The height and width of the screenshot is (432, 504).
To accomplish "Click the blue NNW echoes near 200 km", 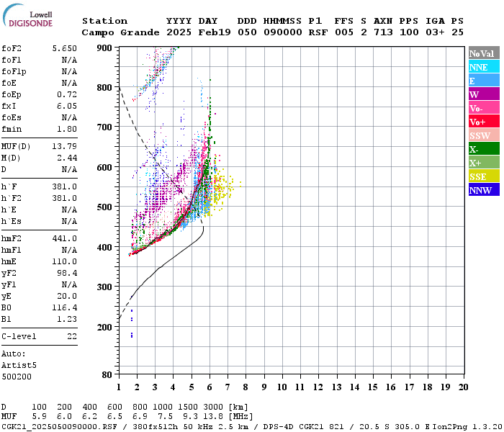I will pyautogui.click(x=132, y=323).
